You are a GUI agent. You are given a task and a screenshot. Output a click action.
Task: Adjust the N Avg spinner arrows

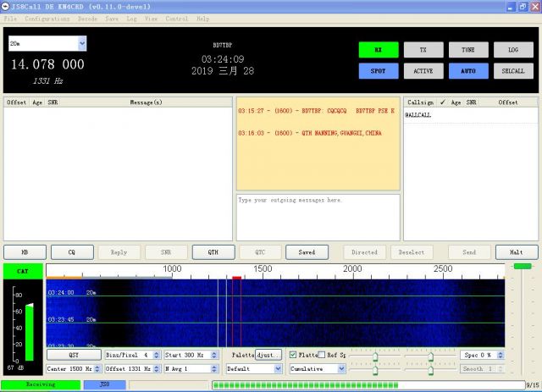coord(214,369)
